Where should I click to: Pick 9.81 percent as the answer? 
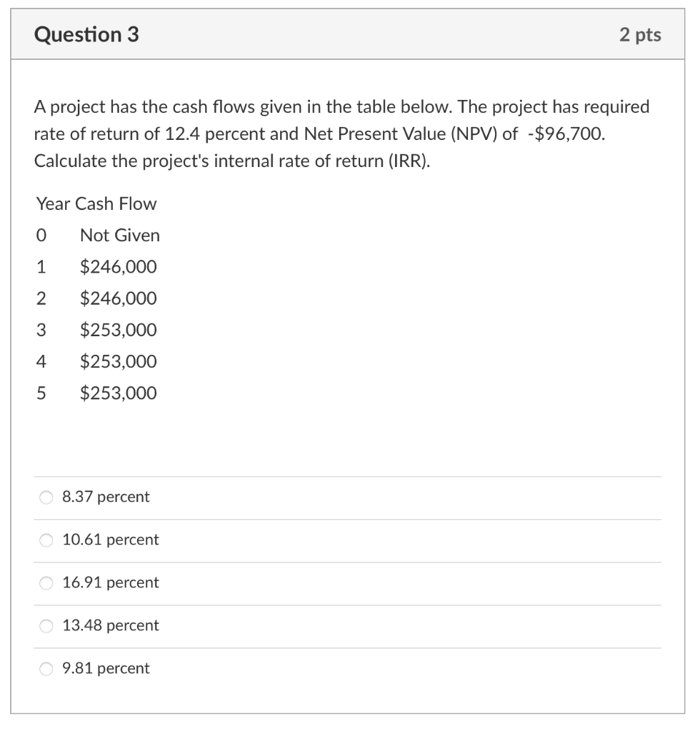(46, 668)
